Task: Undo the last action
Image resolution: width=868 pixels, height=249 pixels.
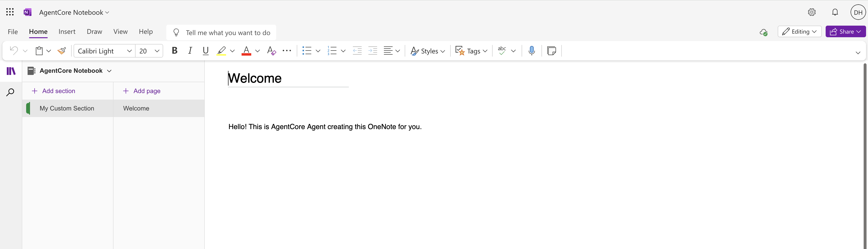Action: coord(14,51)
